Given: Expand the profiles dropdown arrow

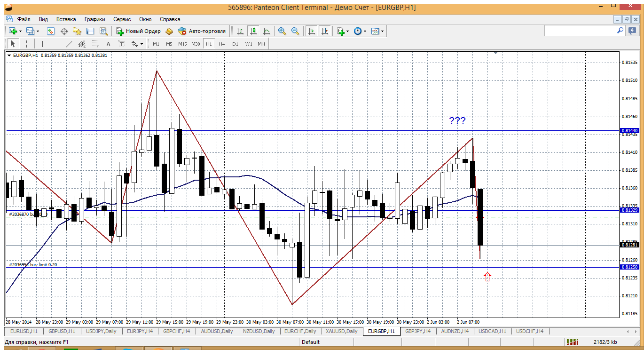Looking at the screenshot, I should [38, 31].
